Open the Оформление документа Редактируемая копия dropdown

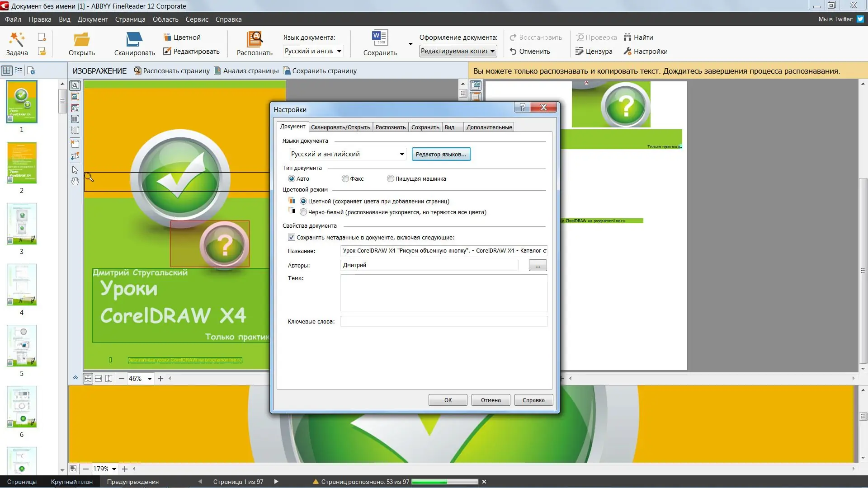(x=492, y=51)
